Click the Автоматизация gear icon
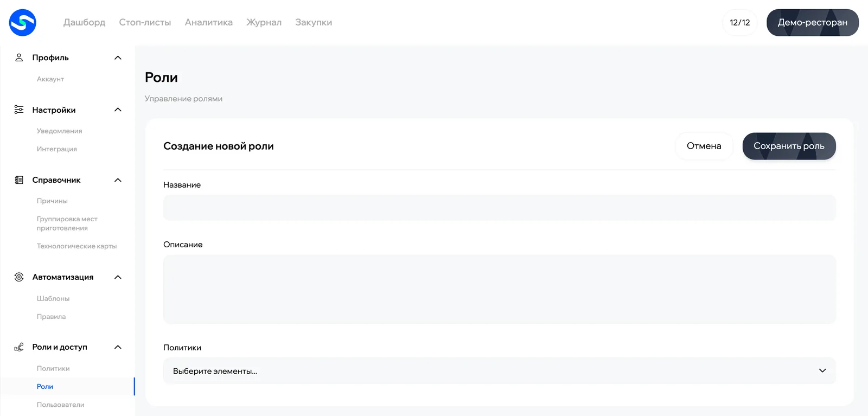The width and height of the screenshot is (868, 416). 19,277
